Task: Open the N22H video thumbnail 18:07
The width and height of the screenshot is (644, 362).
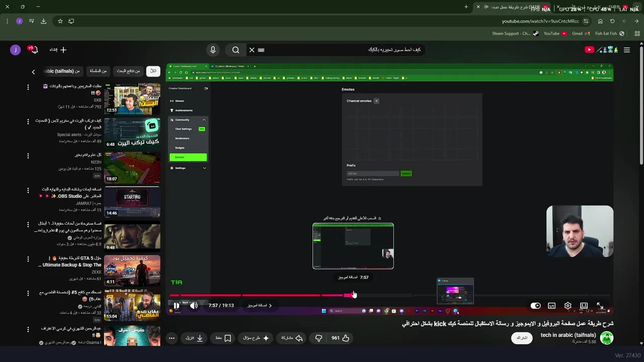Action: pyautogui.click(x=132, y=167)
